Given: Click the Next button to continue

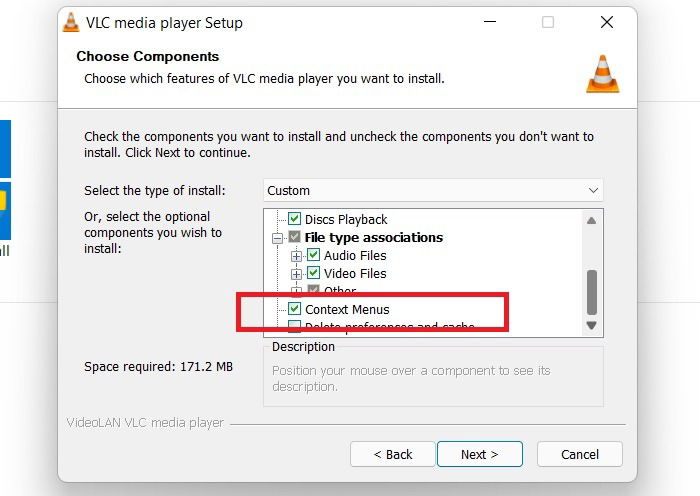Looking at the screenshot, I should click(x=479, y=454).
